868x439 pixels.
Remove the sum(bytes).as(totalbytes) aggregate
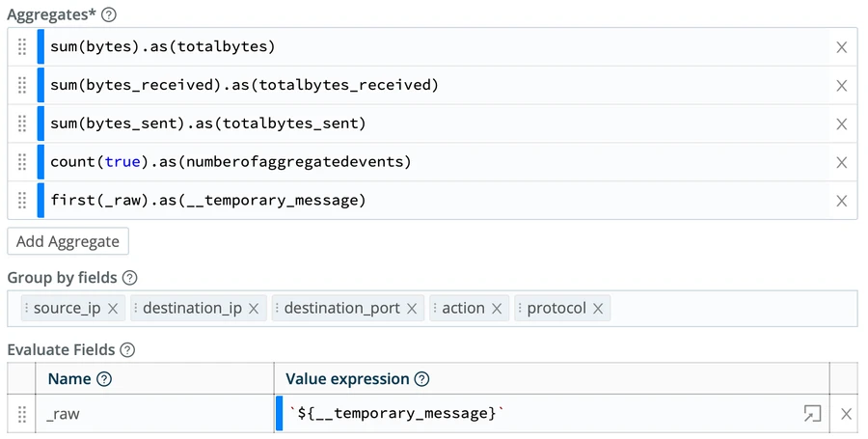841,47
